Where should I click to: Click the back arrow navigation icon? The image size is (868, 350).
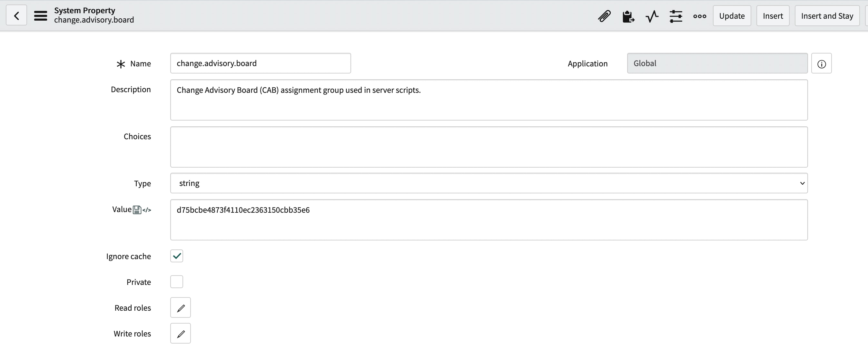16,15
